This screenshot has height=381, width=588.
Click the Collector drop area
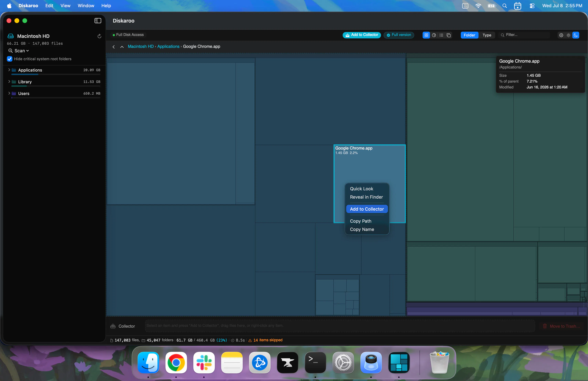340,326
